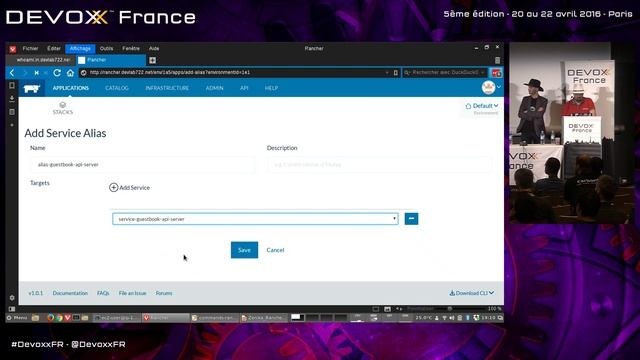Toggle the side panel visibility icon
This screenshot has height=360, width=640.
click(x=12, y=309)
